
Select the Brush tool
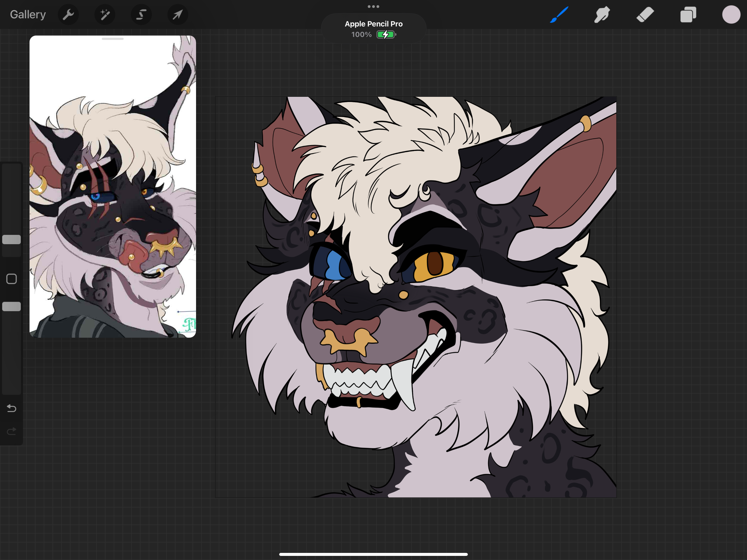click(x=559, y=14)
